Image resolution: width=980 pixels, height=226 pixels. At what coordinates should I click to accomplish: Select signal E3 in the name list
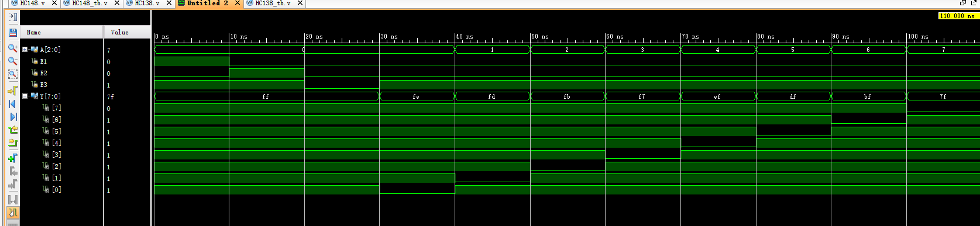tap(43, 85)
